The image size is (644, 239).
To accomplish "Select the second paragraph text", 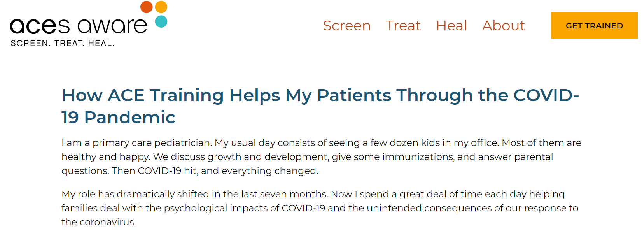I will pos(311,208).
